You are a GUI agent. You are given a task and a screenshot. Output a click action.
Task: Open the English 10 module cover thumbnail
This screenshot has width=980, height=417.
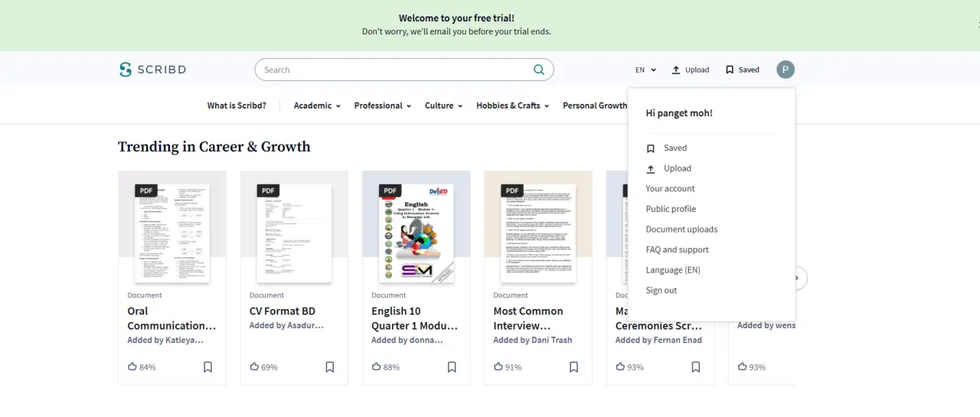[x=416, y=232]
